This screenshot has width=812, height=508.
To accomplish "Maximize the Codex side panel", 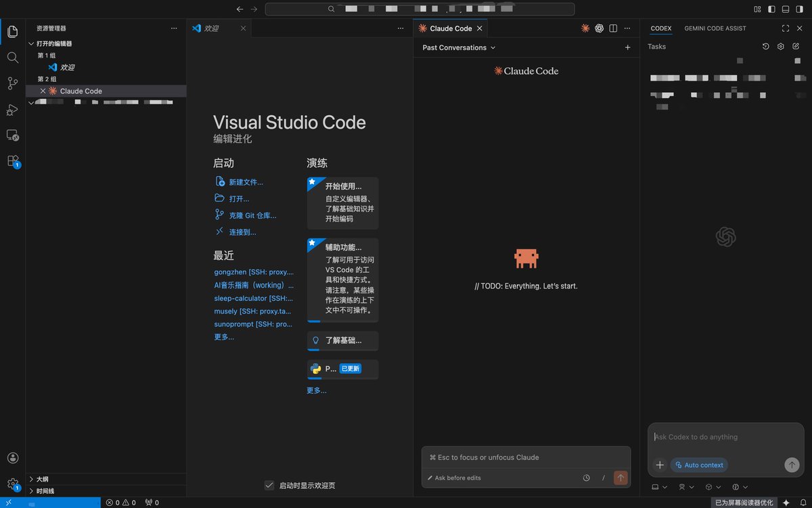I will point(785,28).
